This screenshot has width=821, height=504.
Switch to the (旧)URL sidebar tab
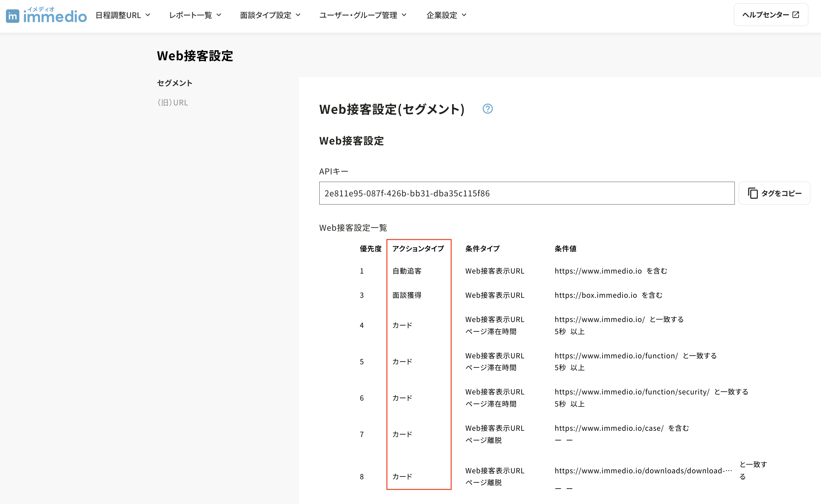click(173, 103)
